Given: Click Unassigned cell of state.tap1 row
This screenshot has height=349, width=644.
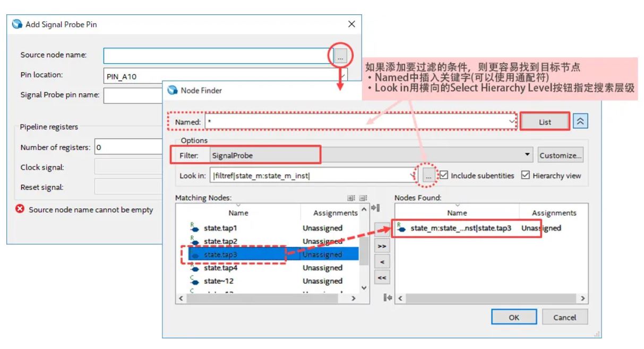Looking at the screenshot, I should coord(322,228).
